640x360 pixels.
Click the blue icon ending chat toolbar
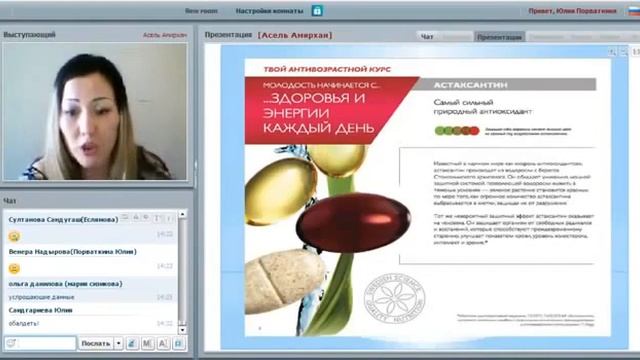pyautogui.click(x=178, y=344)
